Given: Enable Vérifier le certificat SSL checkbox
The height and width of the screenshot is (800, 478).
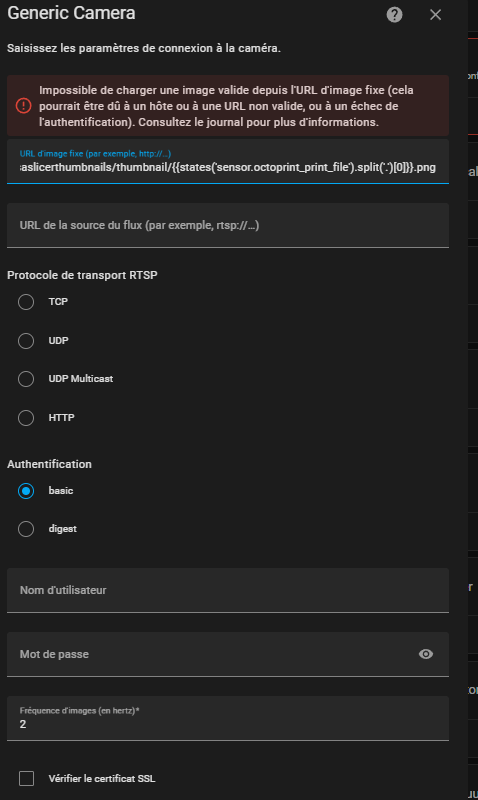Looking at the screenshot, I should tap(27, 779).
